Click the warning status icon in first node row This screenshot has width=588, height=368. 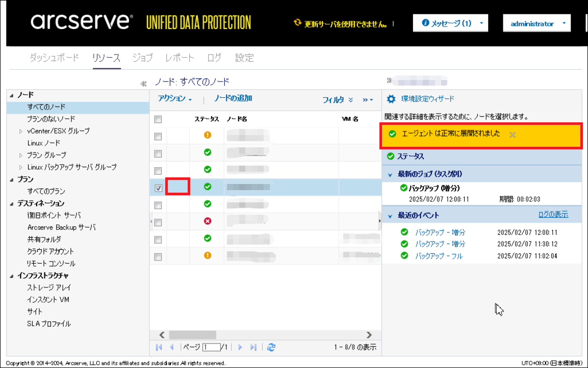point(208,135)
